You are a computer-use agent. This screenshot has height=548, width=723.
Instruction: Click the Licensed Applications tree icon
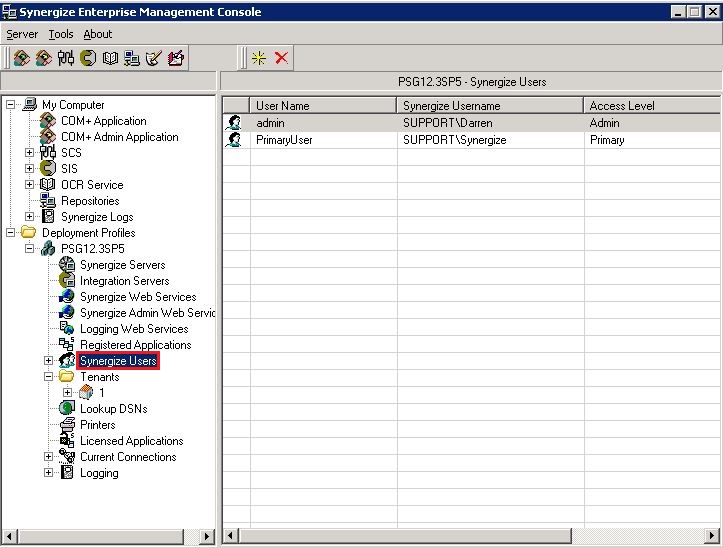67,441
